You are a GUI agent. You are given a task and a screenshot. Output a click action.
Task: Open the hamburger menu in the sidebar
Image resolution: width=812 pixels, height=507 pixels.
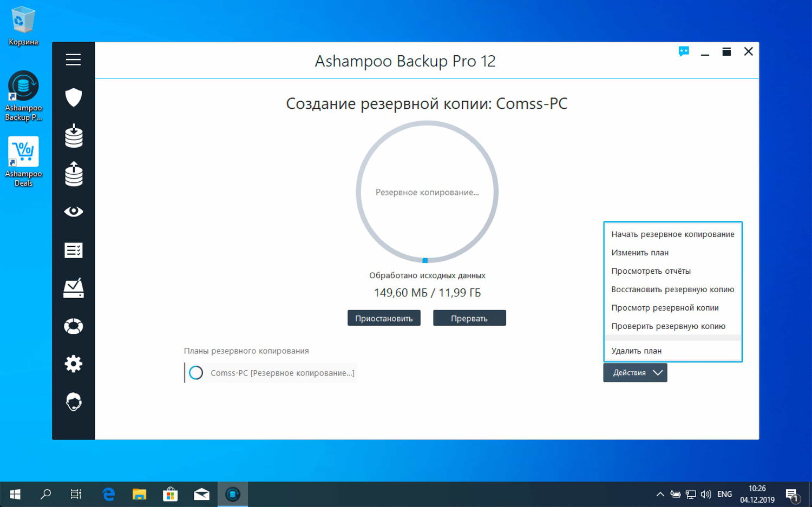tap(73, 60)
